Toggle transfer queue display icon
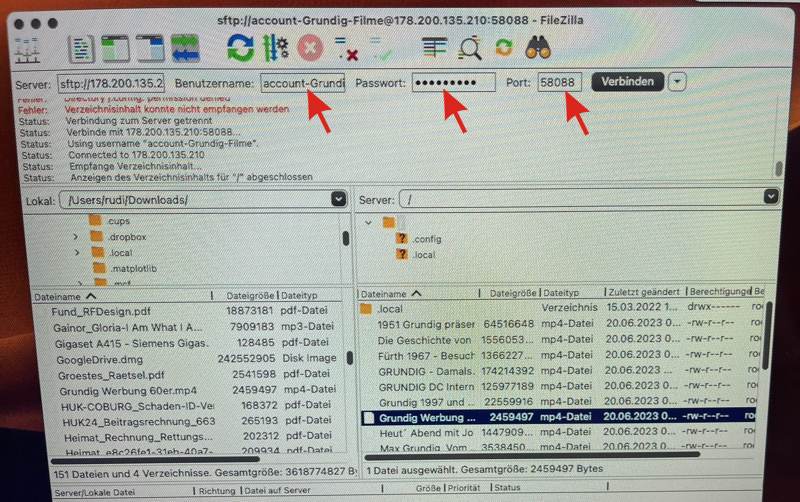 (x=184, y=47)
